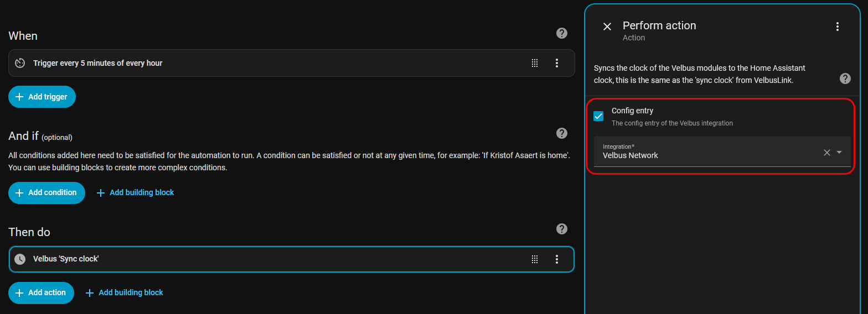Click the help icon beside Then do heading
The height and width of the screenshot is (314, 868).
coord(561,229)
